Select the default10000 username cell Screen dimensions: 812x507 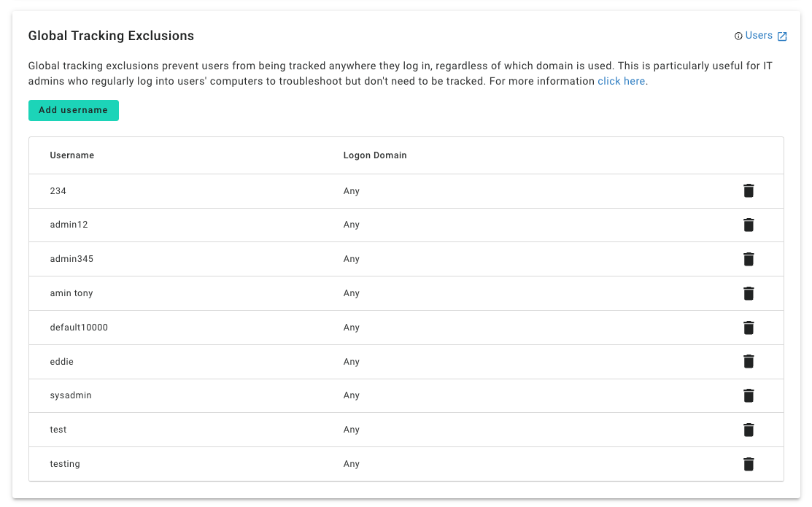pos(79,328)
